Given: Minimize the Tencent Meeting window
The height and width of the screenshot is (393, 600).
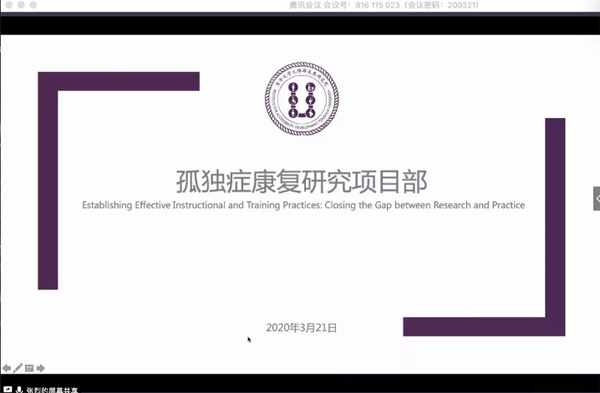Looking at the screenshot, I should (x=21, y=5).
